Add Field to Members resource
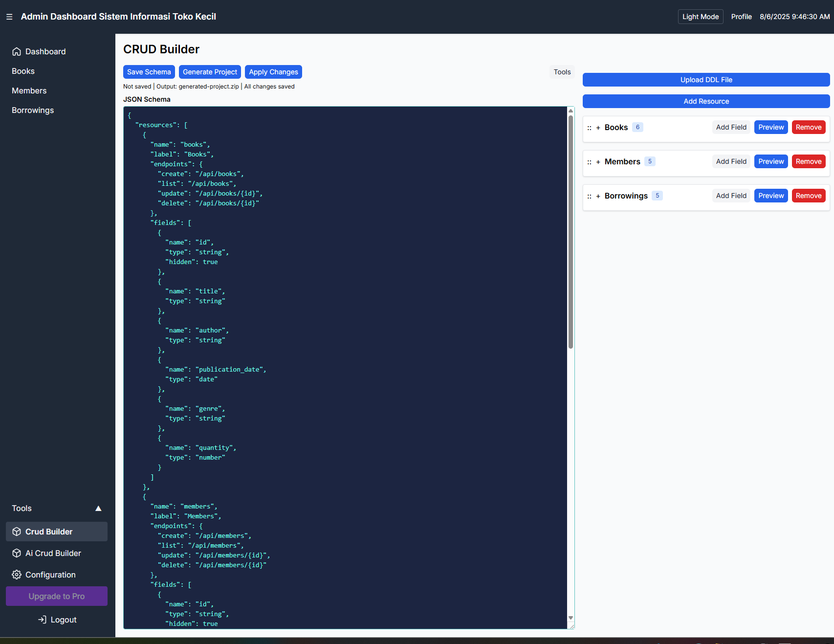Viewport: 834px width, 644px height. click(x=731, y=161)
